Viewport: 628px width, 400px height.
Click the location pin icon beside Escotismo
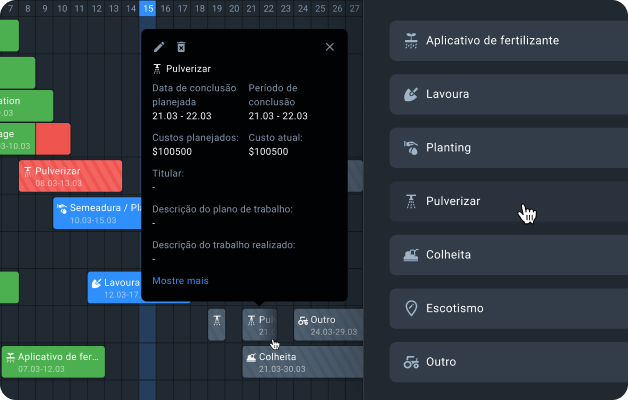411,308
